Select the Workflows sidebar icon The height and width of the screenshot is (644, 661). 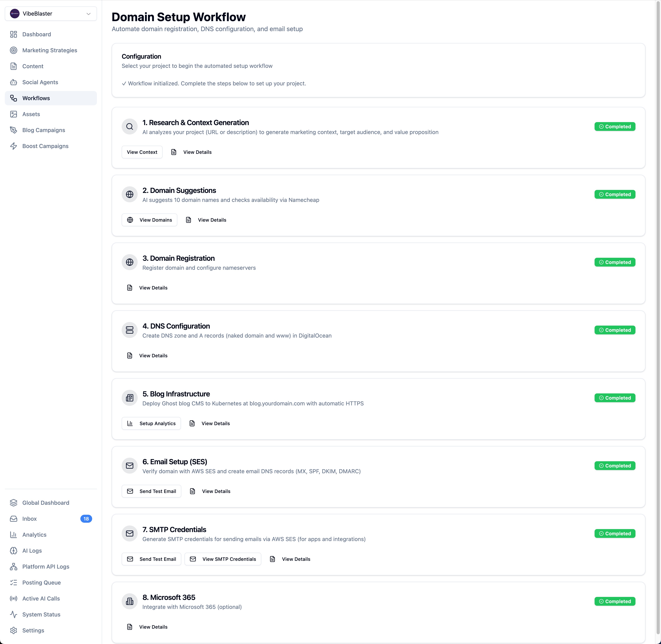(x=14, y=98)
